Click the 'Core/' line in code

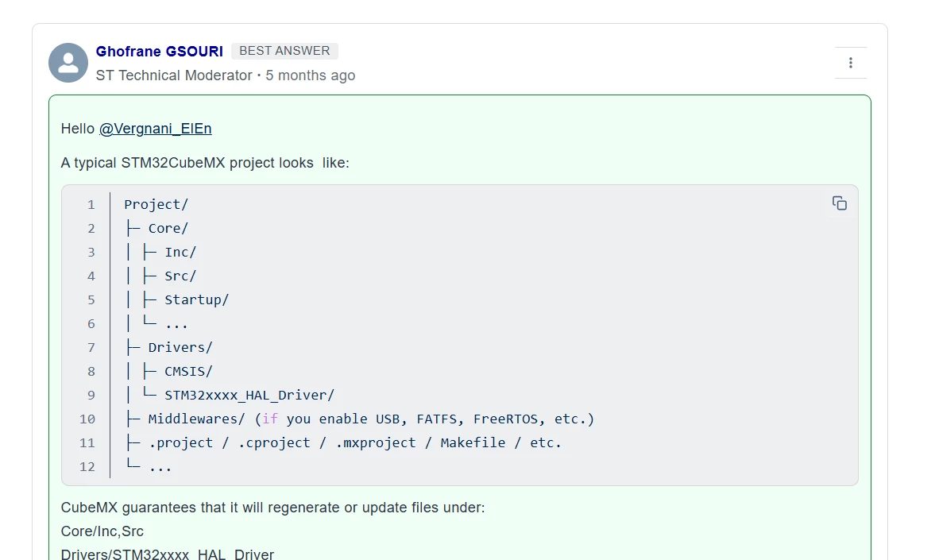[x=156, y=229]
